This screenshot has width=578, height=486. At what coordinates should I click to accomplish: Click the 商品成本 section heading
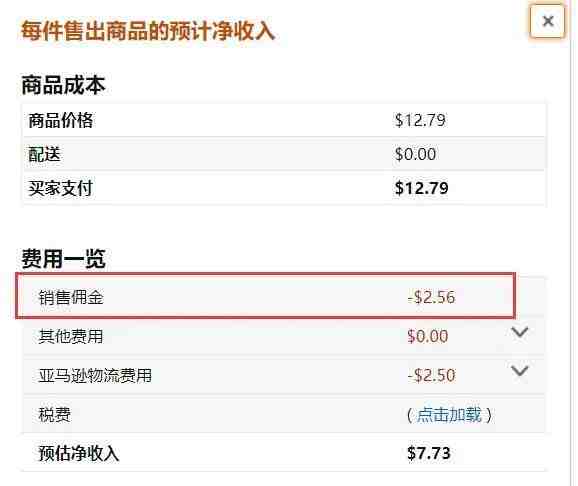point(63,85)
